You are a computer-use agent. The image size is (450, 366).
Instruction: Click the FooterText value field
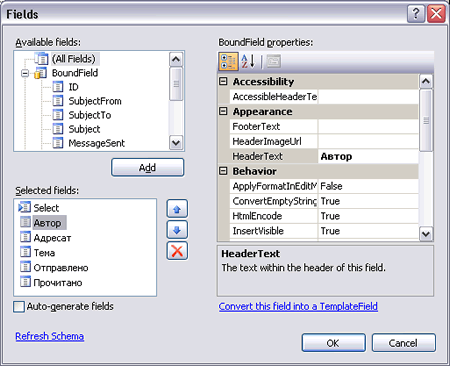368,126
